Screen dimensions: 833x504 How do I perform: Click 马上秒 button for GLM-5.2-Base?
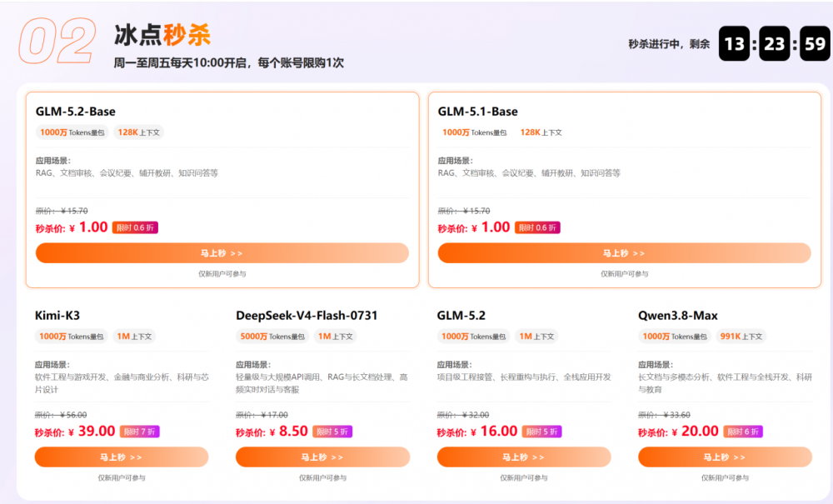(x=222, y=252)
